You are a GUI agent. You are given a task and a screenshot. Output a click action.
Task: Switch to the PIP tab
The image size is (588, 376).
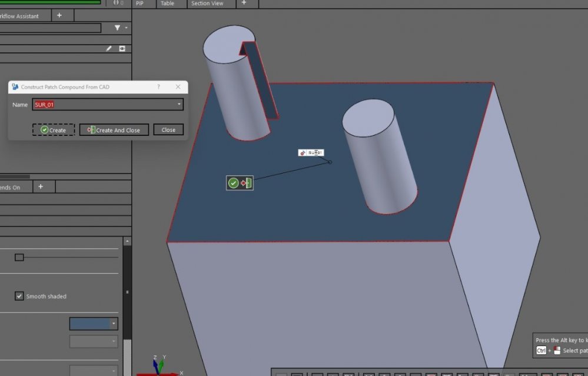coord(140,4)
